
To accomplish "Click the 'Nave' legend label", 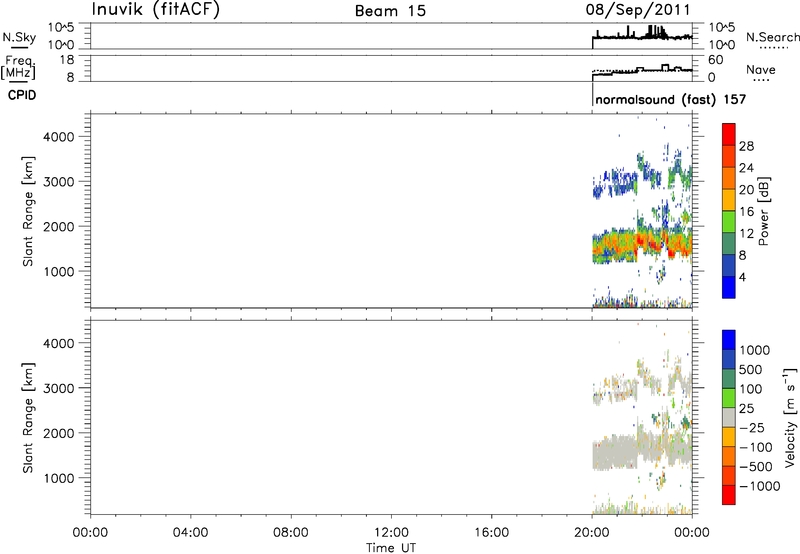I will pyautogui.click(x=761, y=69).
